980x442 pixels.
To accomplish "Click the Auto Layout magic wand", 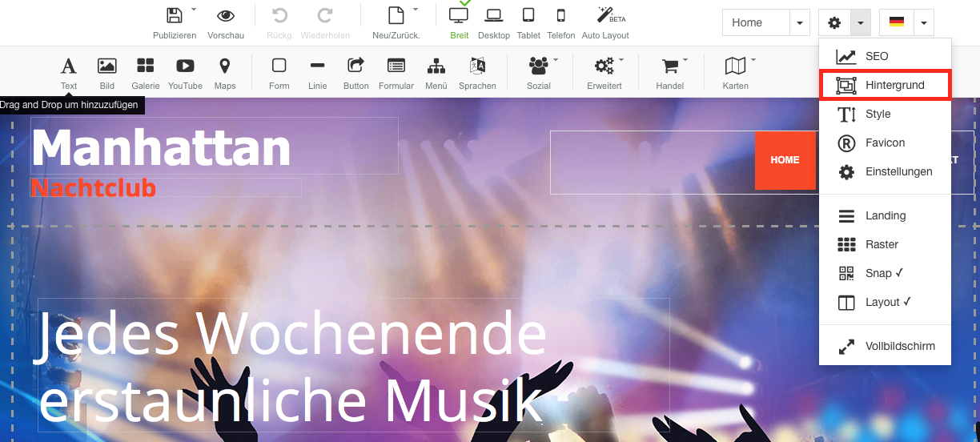I will 605,16.
